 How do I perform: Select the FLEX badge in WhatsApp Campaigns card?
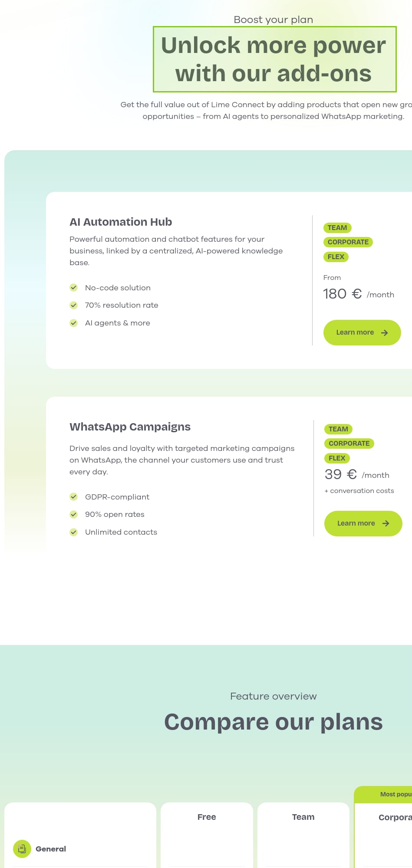337,458
